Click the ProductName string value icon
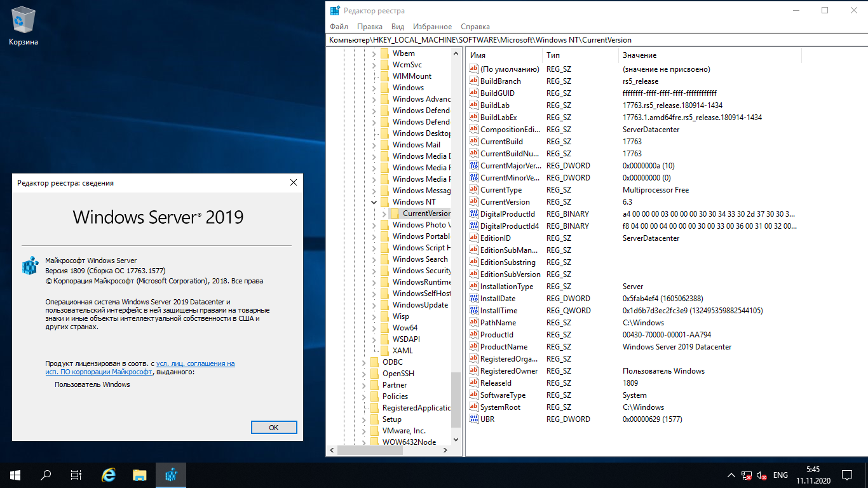Image resolution: width=868 pixels, height=488 pixels. tap(473, 347)
